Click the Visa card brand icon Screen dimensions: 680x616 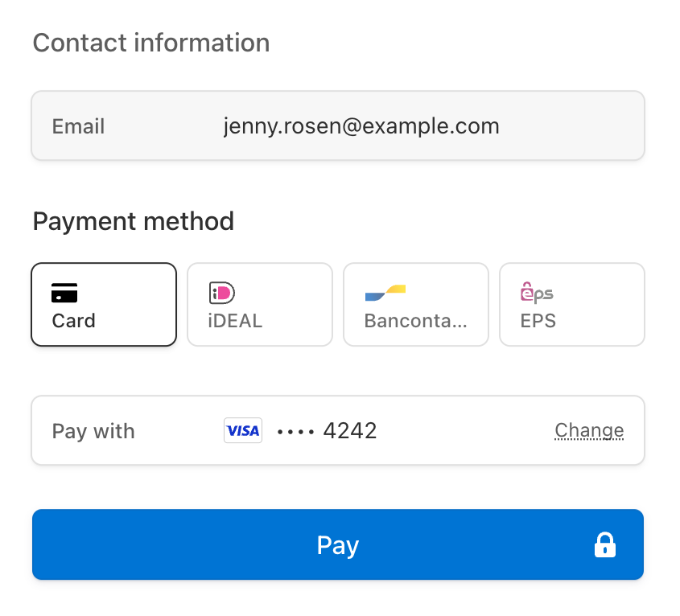tap(243, 430)
